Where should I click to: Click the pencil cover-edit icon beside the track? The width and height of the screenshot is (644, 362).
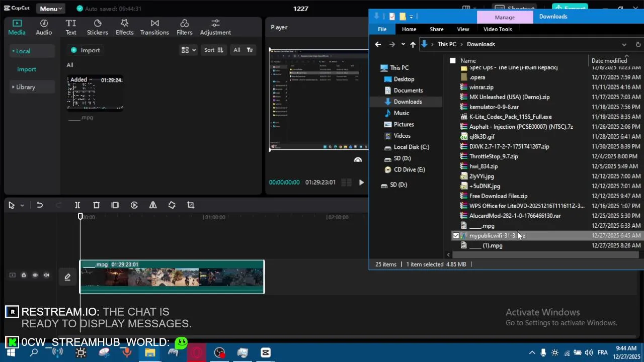coord(67,277)
